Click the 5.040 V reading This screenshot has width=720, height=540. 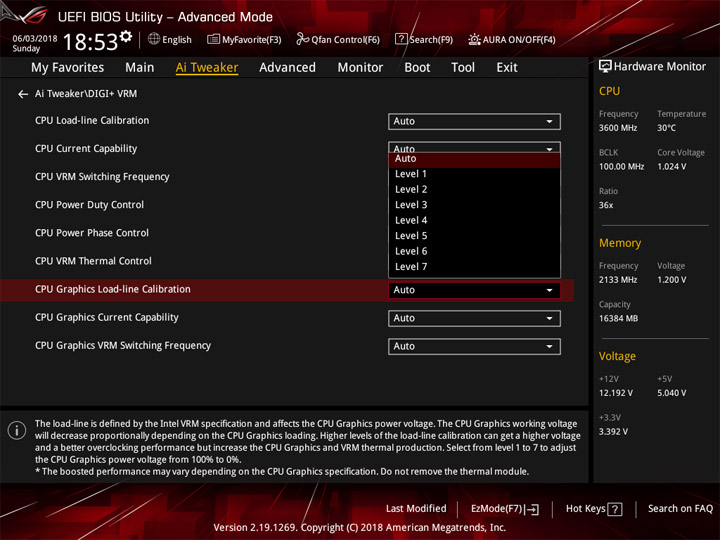click(x=671, y=393)
